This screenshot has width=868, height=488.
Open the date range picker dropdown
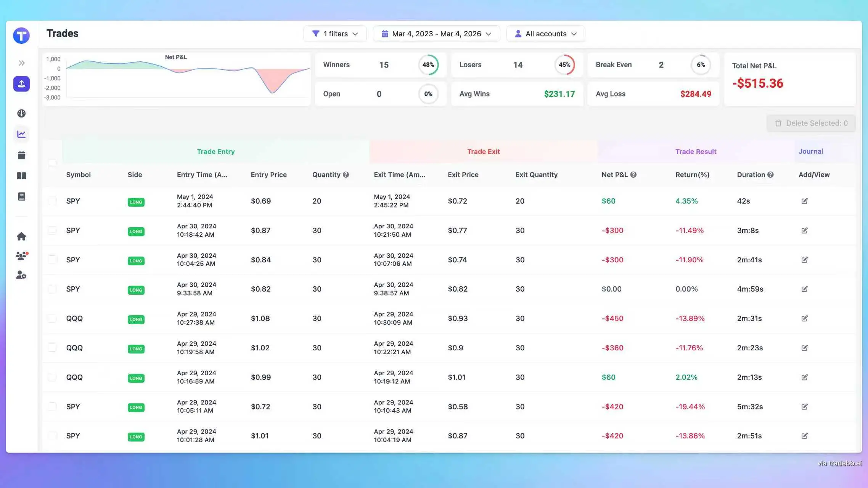(436, 34)
